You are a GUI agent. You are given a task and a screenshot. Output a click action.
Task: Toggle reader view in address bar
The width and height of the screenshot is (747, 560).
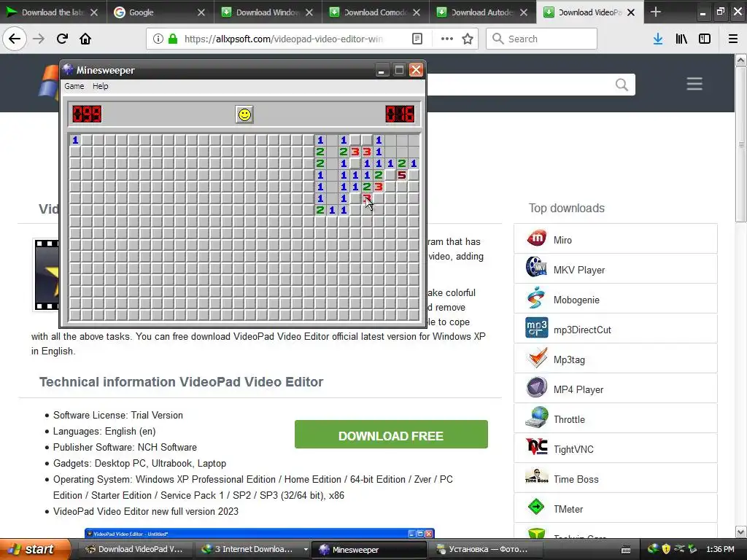[x=417, y=39]
